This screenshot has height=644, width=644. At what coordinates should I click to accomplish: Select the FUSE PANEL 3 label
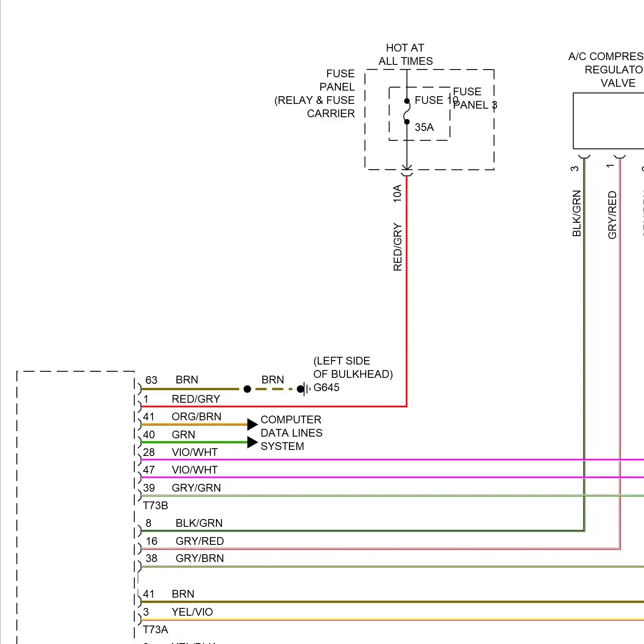tap(475, 98)
